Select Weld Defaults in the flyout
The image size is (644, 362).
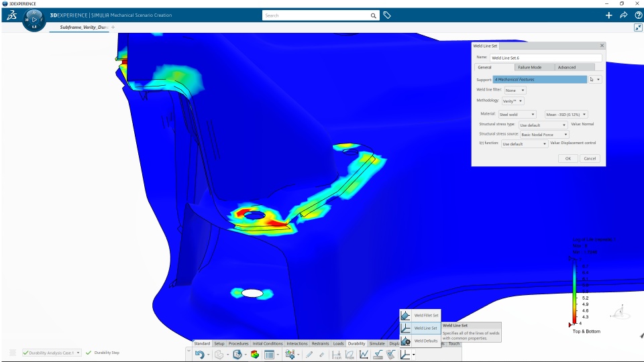[x=420, y=341]
